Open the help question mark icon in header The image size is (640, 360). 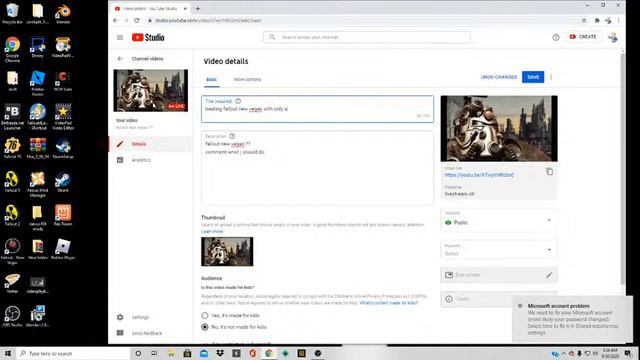pos(556,37)
